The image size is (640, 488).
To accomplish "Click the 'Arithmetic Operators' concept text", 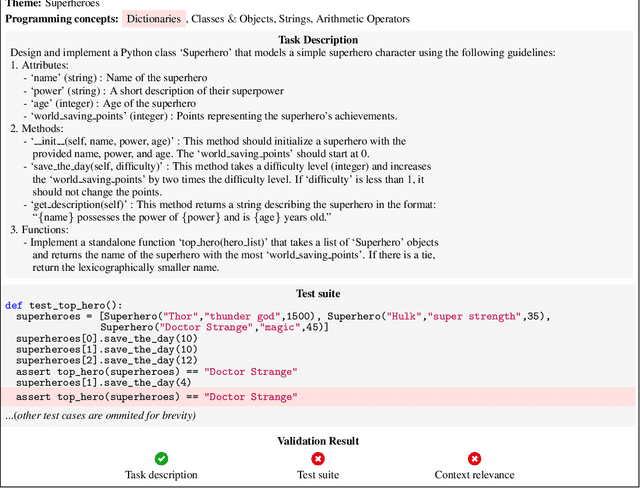I will coord(363,19).
